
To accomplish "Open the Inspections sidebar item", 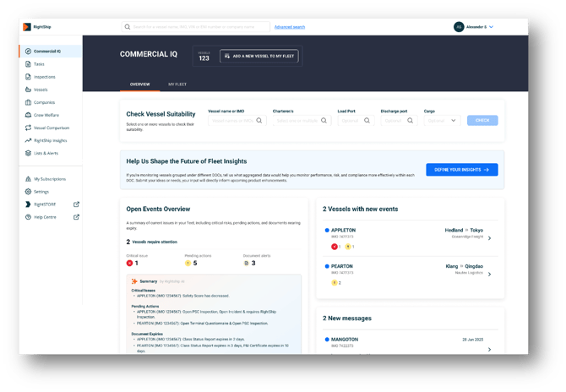I will (x=44, y=77).
